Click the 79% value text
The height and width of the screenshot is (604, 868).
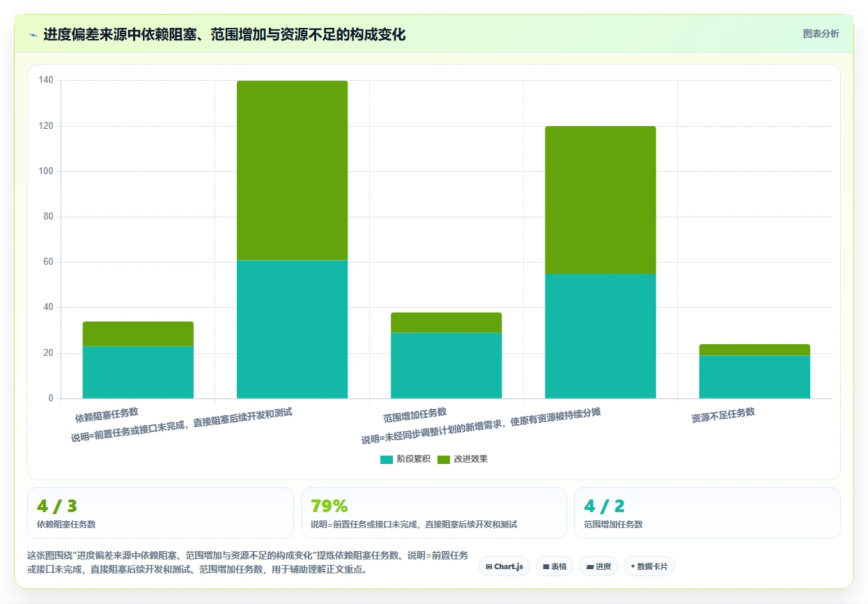click(330, 506)
